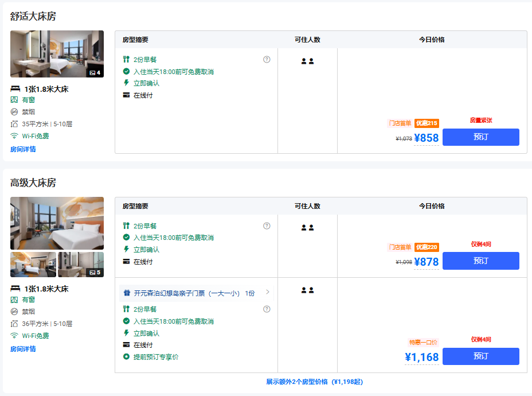Click 优惠215 discount tag

click(427, 123)
